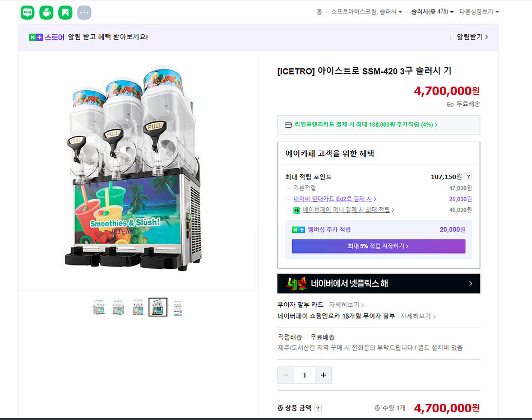Click 최대 5% 적립 시작하기 button

point(378,246)
